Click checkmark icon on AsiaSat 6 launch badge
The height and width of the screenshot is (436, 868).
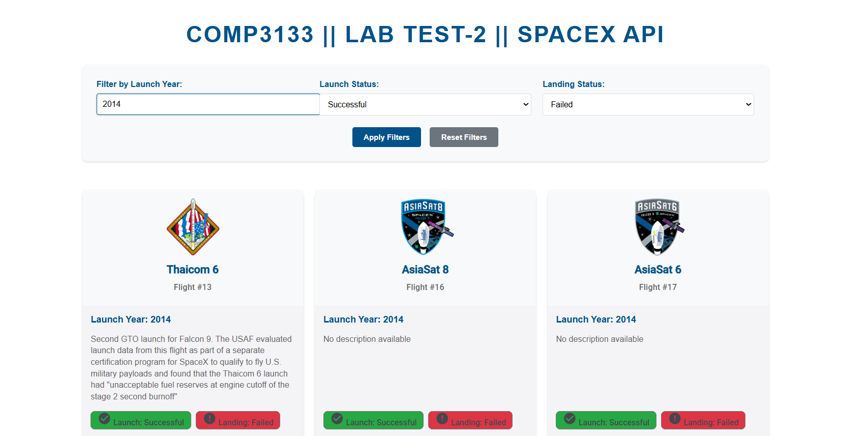[x=570, y=418]
